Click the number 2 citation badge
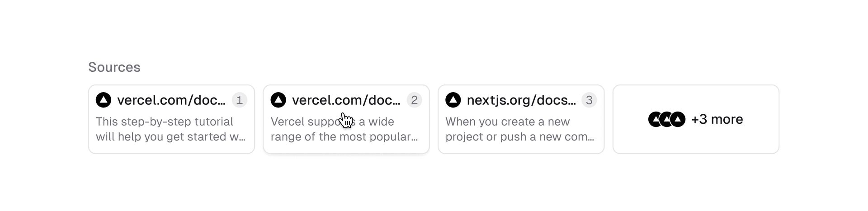 (x=414, y=100)
